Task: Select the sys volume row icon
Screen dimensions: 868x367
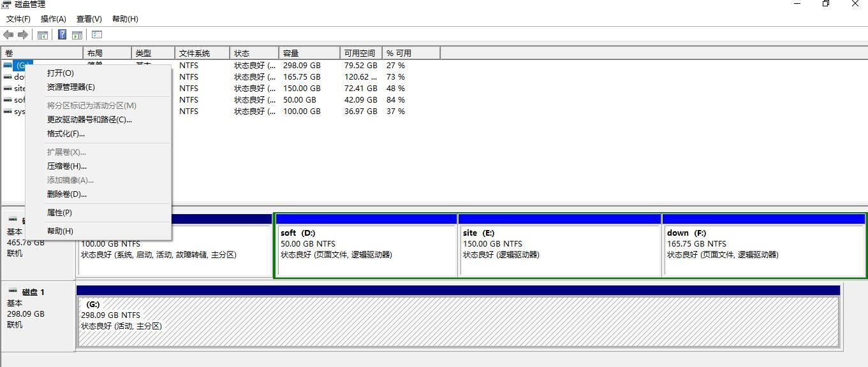Action: pos(8,112)
